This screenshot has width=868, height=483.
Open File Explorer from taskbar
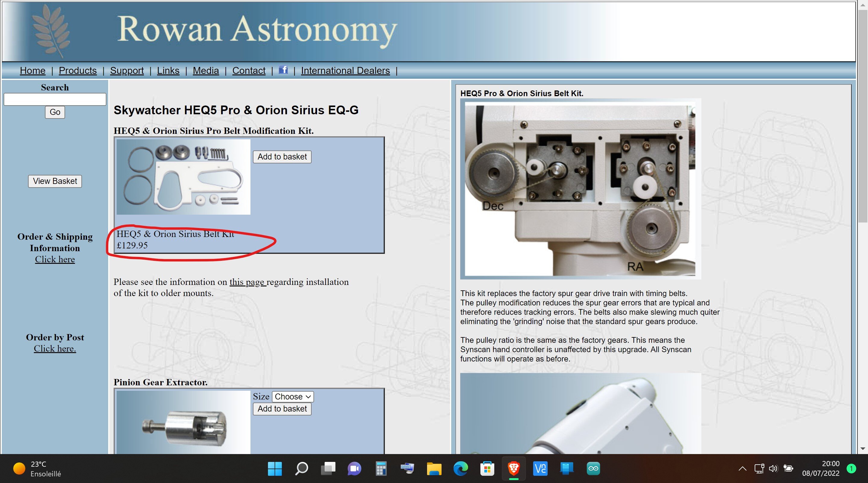click(434, 469)
